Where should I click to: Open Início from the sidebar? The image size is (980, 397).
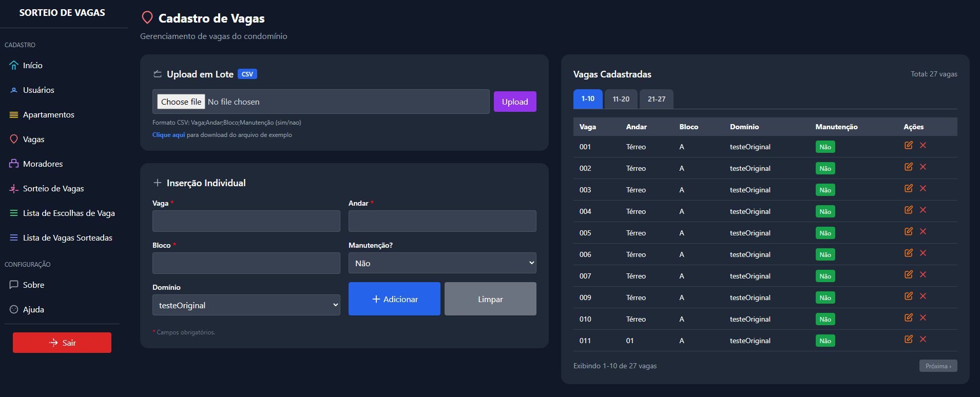point(32,66)
